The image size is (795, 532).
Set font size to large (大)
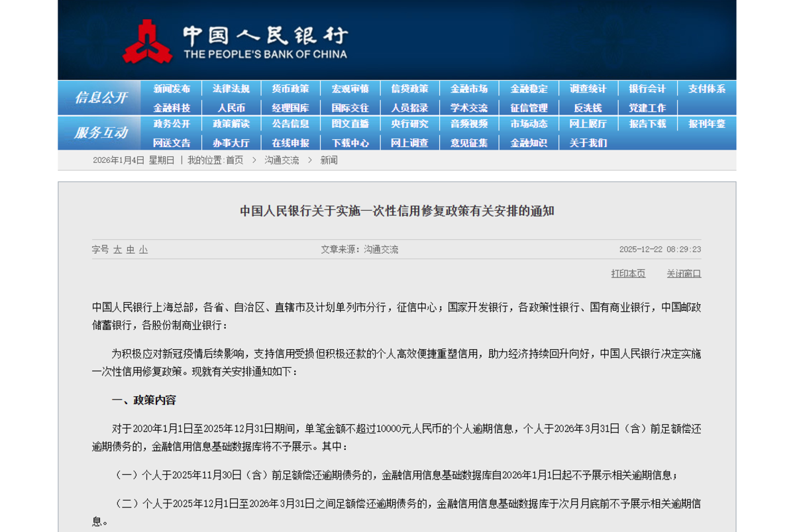[117, 250]
